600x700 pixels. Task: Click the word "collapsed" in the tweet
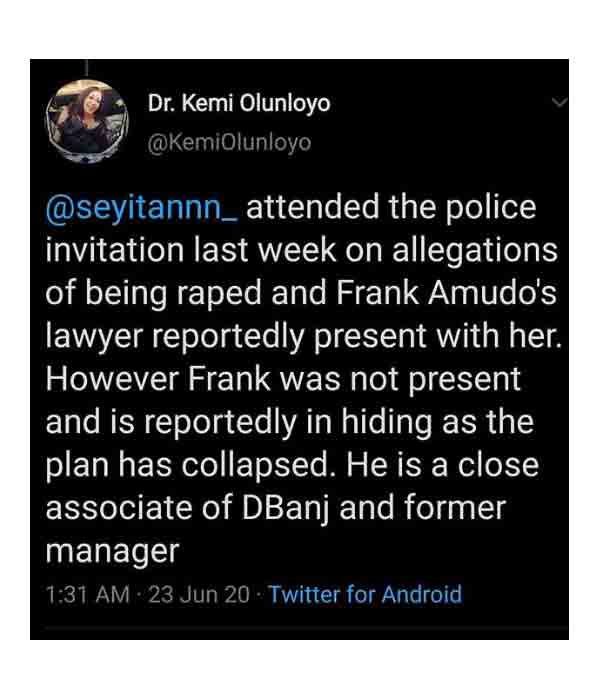pyautogui.click(x=255, y=466)
